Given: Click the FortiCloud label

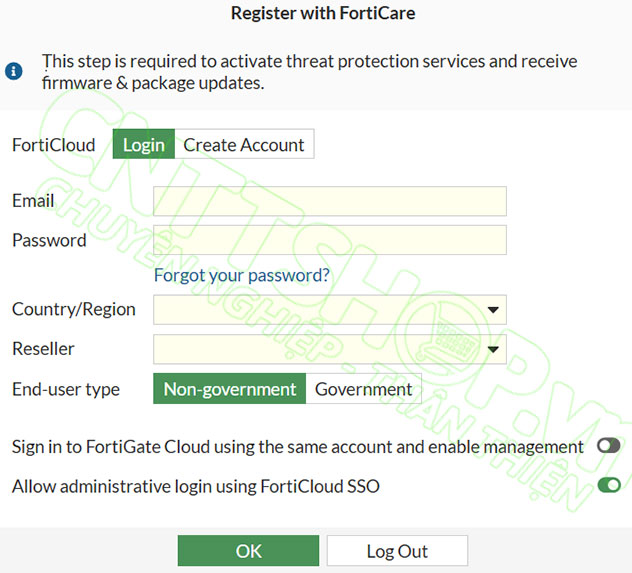Looking at the screenshot, I should click(x=54, y=145).
